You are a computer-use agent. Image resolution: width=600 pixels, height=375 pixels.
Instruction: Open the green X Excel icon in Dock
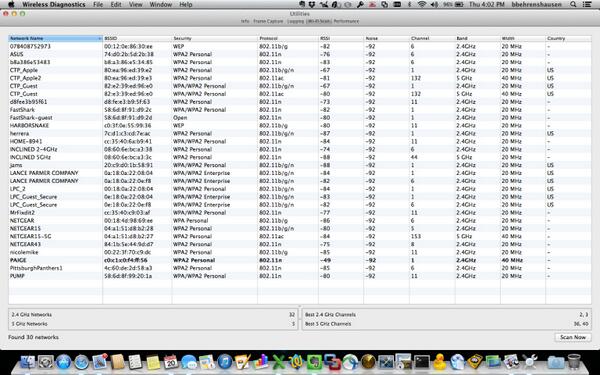[279, 362]
